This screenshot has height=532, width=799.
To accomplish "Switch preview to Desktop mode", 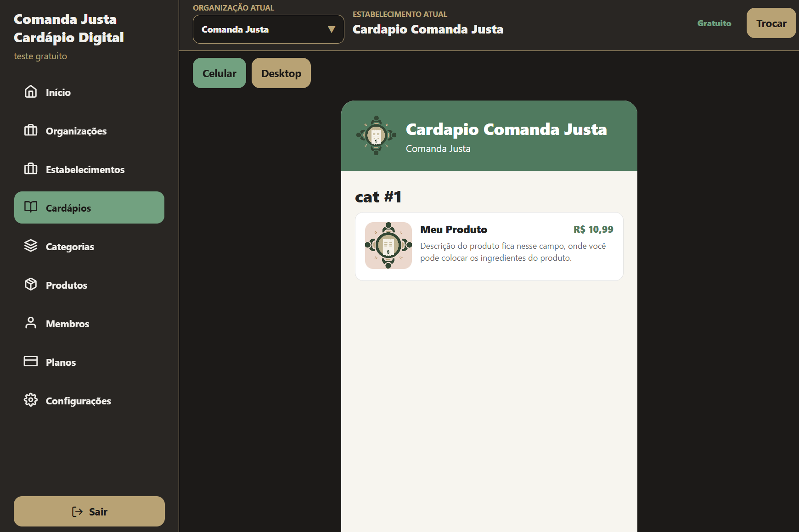I will coord(281,73).
